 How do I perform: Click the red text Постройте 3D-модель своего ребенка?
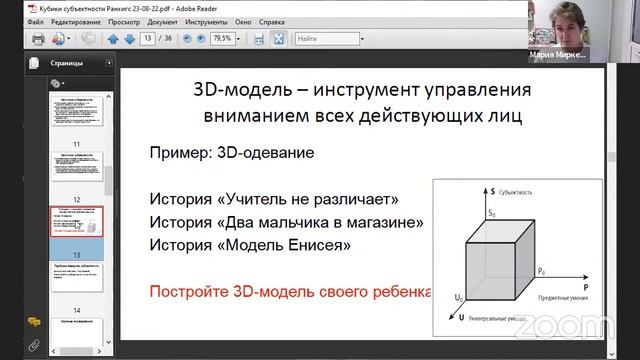290,291
